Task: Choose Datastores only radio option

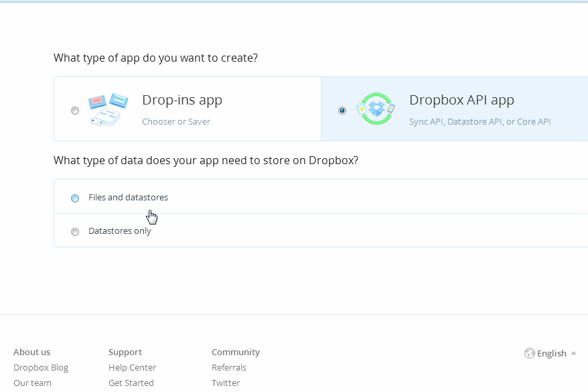Action: (x=75, y=232)
